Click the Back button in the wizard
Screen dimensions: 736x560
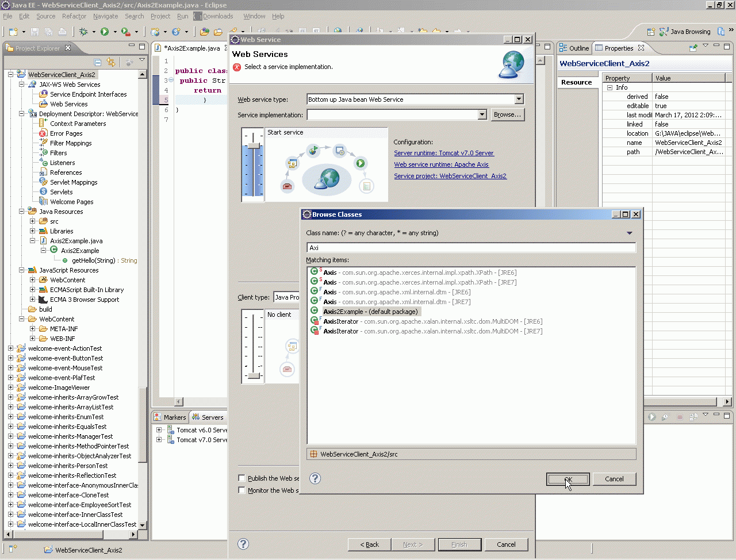tap(370, 544)
